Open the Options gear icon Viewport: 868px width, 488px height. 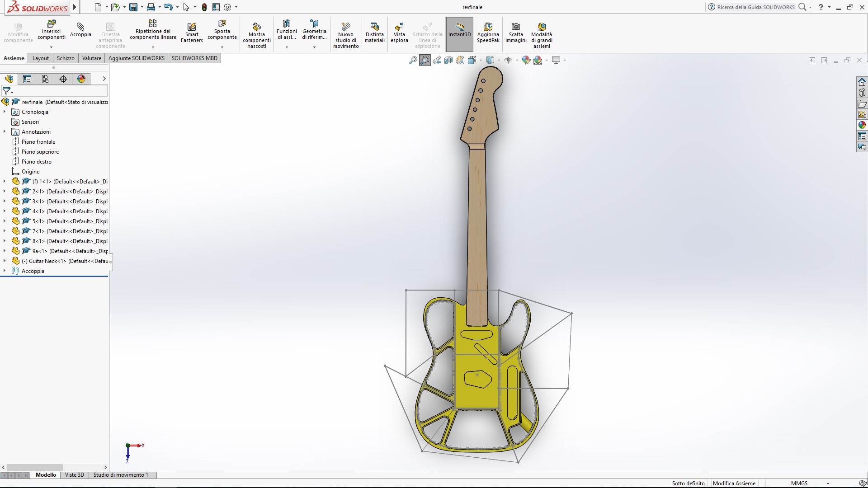227,7
